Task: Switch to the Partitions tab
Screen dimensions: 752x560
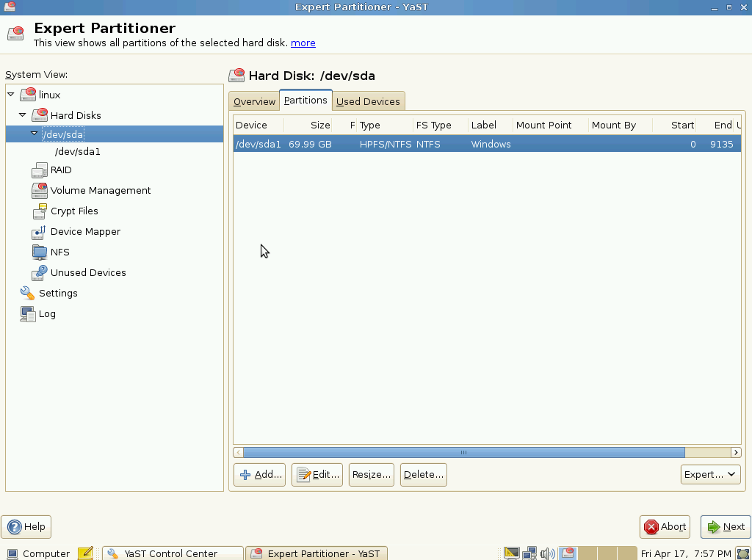Action: click(x=305, y=101)
